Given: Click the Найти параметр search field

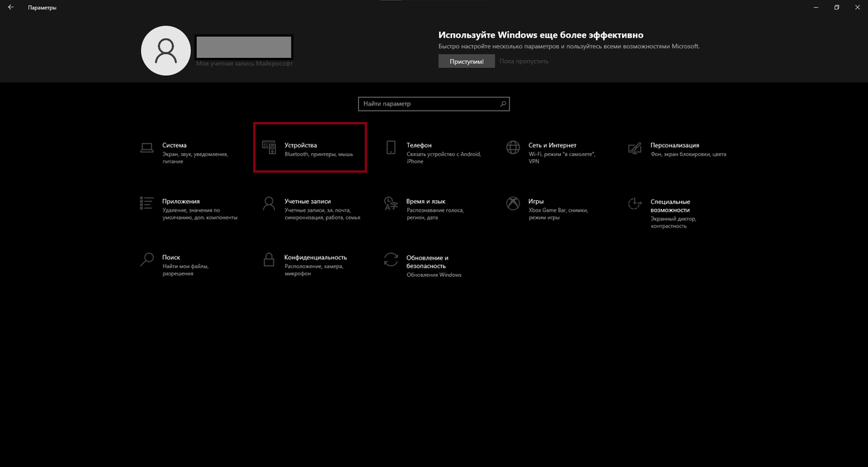Looking at the screenshot, I should pos(427,103).
